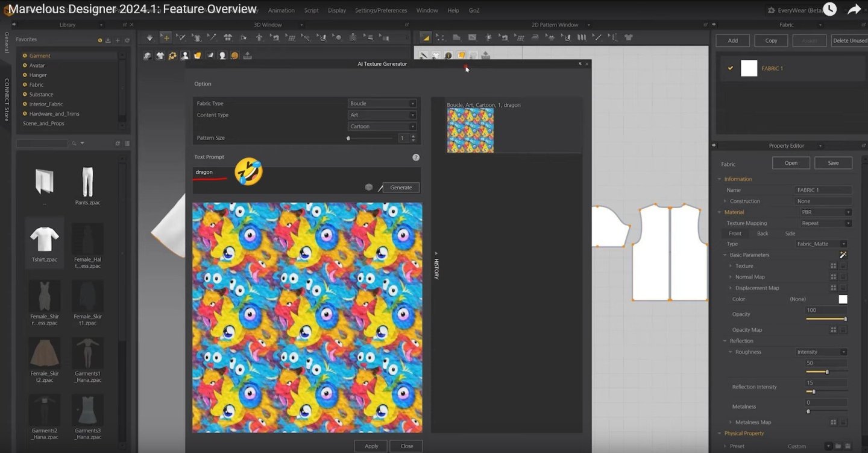The image size is (868, 453).
Task: Click the YouTube share arrow icon
Action: [854, 10]
